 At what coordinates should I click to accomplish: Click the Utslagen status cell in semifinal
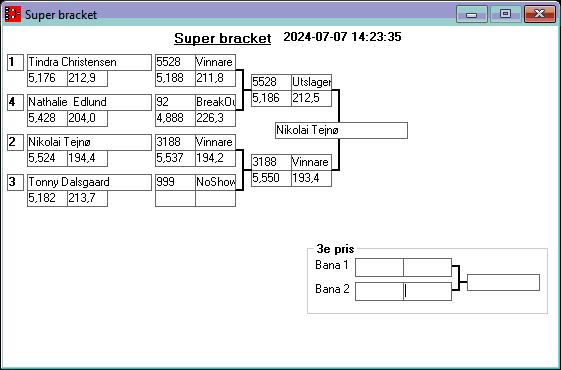point(311,82)
